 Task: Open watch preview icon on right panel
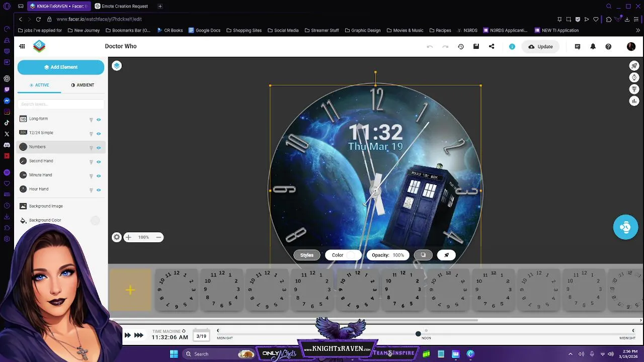click(634, 77)
